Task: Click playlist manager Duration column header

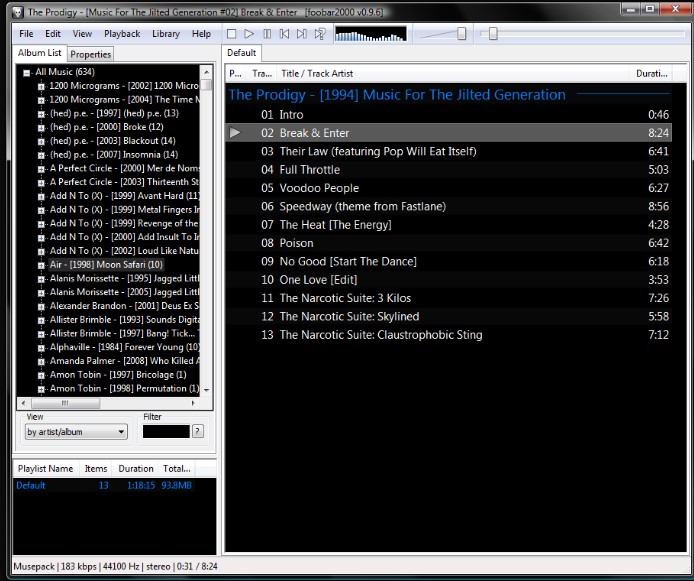Action: pyautogui.click(x=136, y=469)
